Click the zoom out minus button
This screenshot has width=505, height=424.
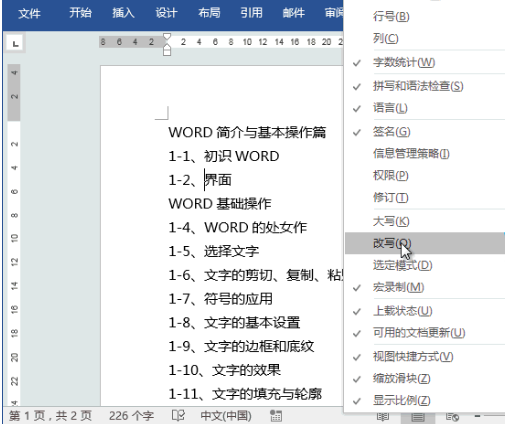tap(477, 416)
